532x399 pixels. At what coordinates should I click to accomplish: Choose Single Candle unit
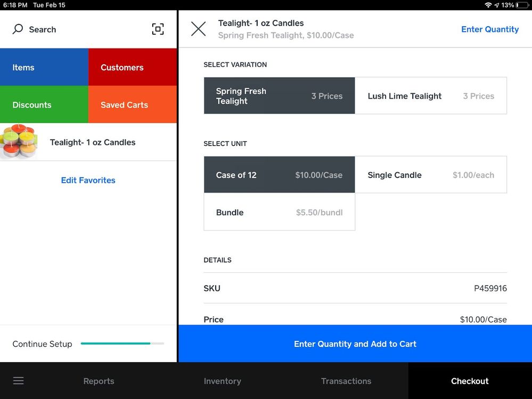430,175
